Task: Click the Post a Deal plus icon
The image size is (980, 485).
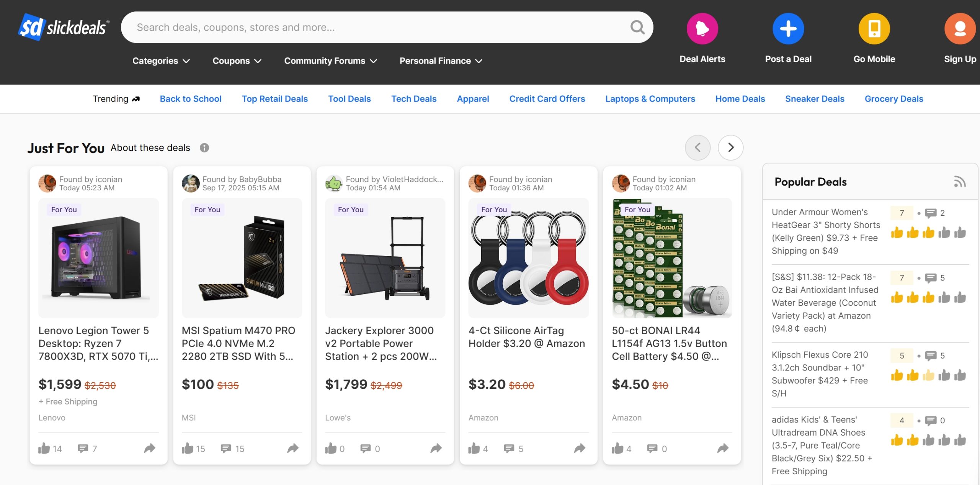Action: pos(788,29)
